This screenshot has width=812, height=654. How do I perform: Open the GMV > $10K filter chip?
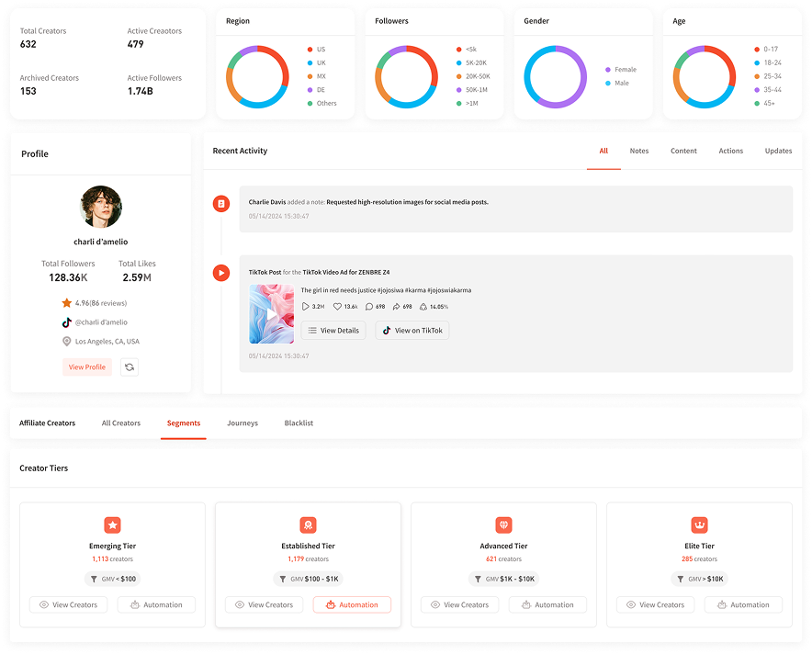click(699, 580)
